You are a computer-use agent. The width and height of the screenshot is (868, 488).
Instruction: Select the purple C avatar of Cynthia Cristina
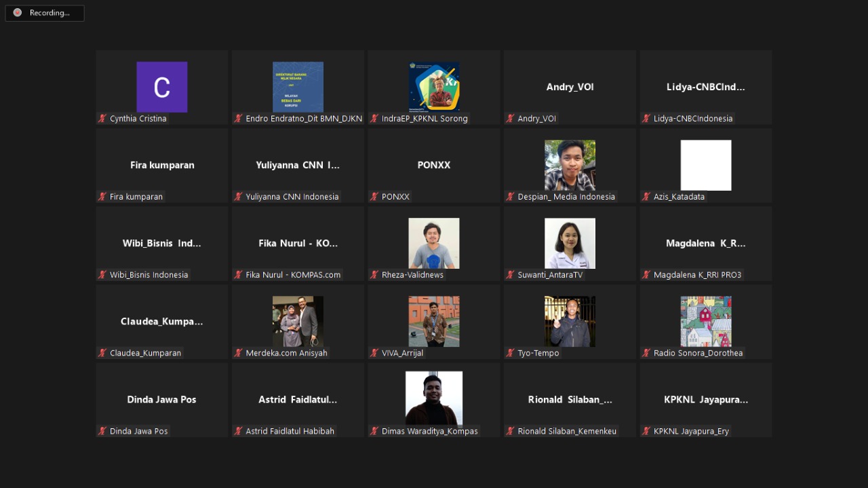coord(161,87)
